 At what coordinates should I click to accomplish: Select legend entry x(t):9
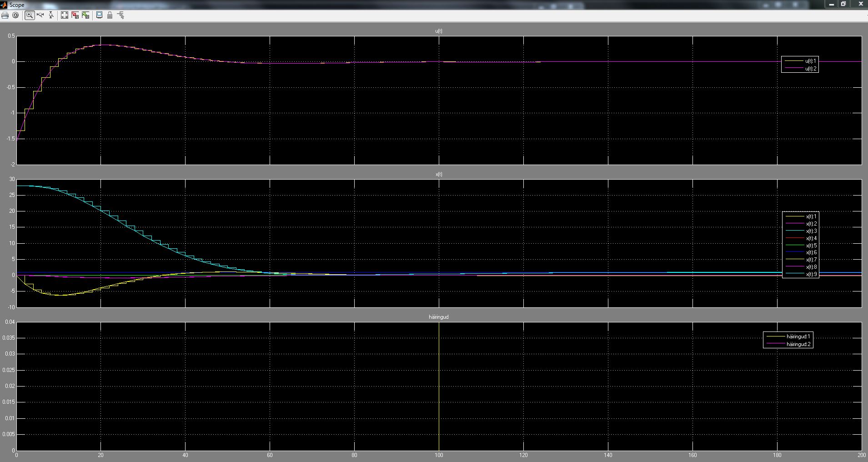801,274
